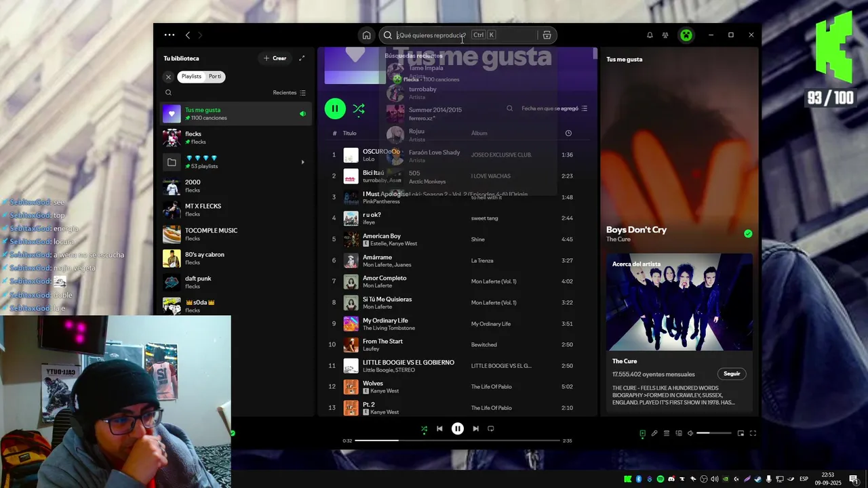Open the daft punk playlist
The image size is (868, 488).
tap(236, 283)
